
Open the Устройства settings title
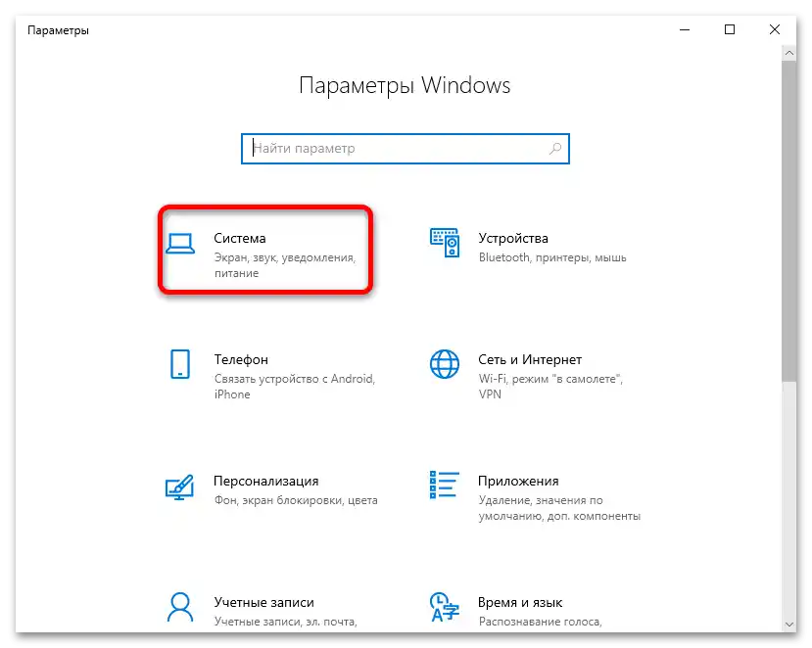click(x=513, y=239)
